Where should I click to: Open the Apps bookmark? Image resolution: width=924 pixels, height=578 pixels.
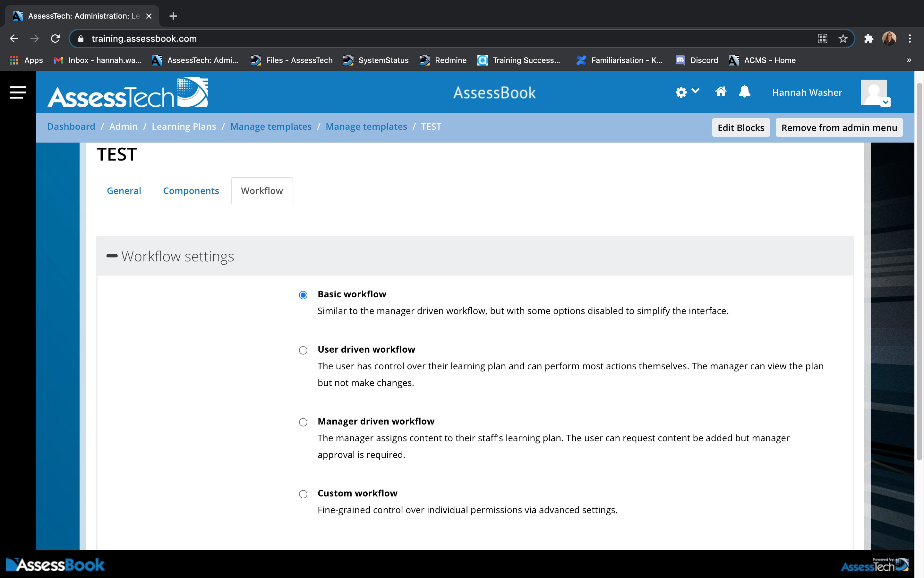26,60
